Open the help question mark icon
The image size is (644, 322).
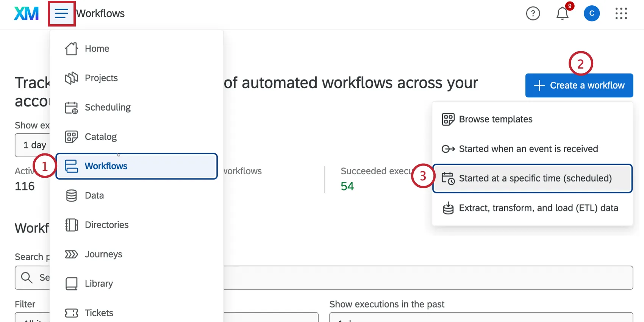pyautogui.click(x=533, y=14)
